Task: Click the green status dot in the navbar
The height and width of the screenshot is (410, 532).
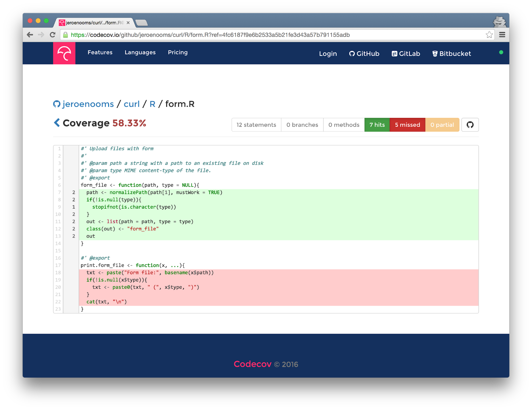Action: pyautogui.click(x=501, y=52)
